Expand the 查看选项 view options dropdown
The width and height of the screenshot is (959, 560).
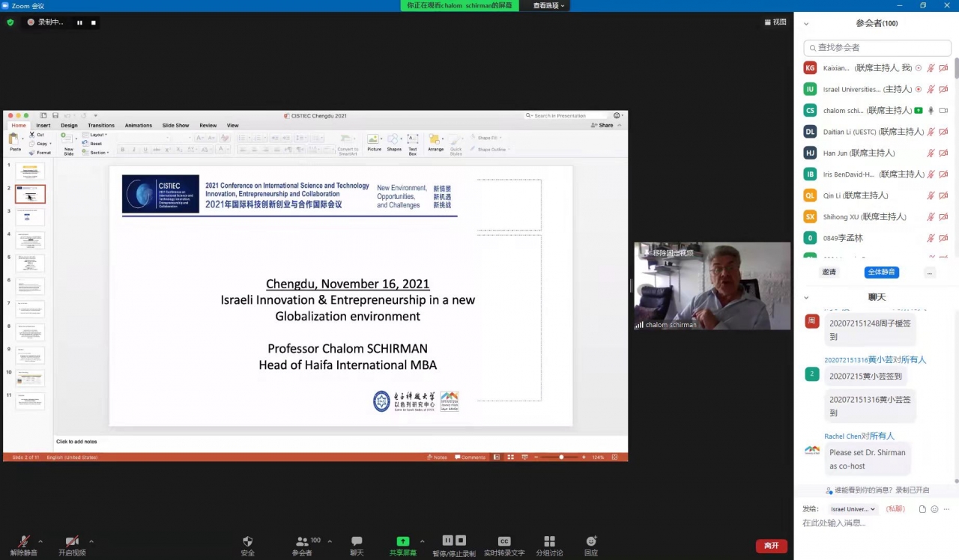click(549, 5)
